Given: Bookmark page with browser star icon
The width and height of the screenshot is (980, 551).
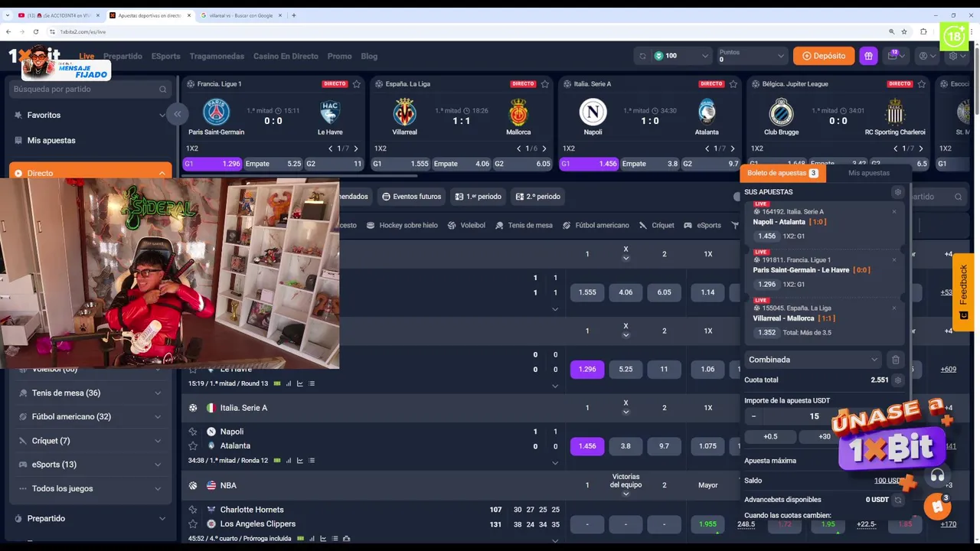Looking at the screenshot, I should click(904, 31).
